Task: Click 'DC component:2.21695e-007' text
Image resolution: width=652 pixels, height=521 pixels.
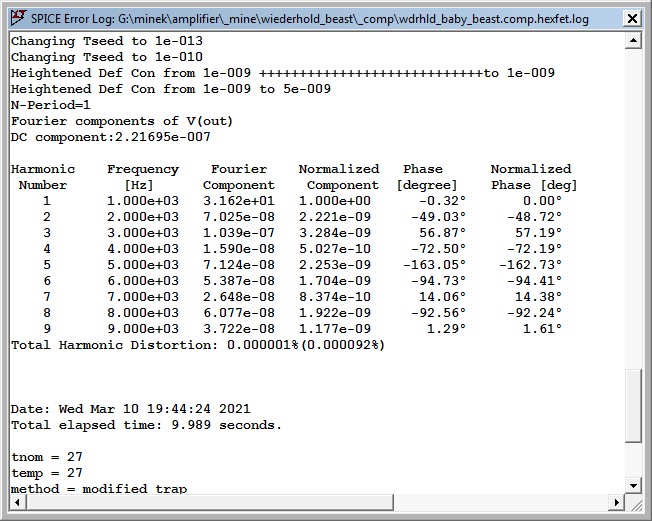Action: [x=111, y=137]
